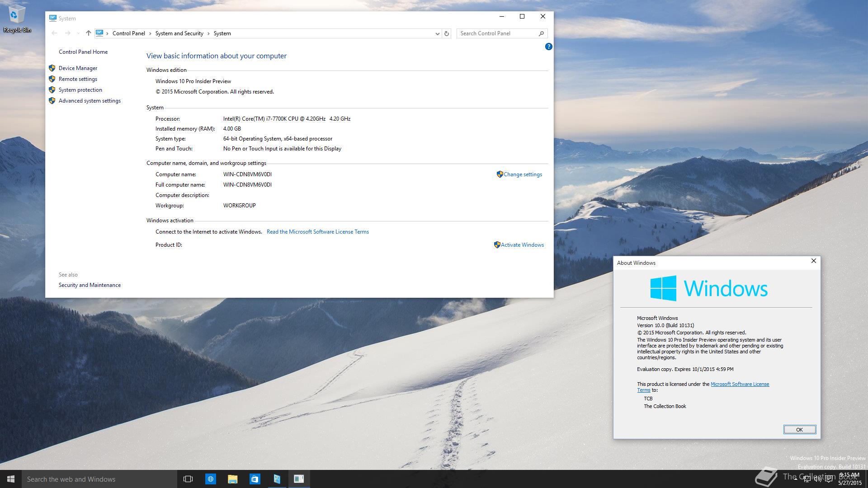Click Change settings for computer name
Image resolution: width=868 pixels, height=488 pixels.
pyautogui.click(x=523, y=174)
